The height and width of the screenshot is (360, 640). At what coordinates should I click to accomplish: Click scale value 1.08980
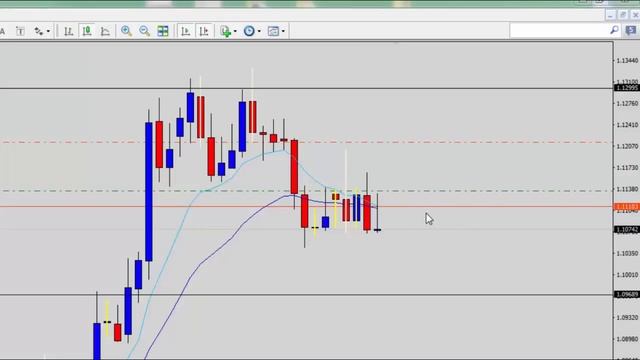click(627, 339)
